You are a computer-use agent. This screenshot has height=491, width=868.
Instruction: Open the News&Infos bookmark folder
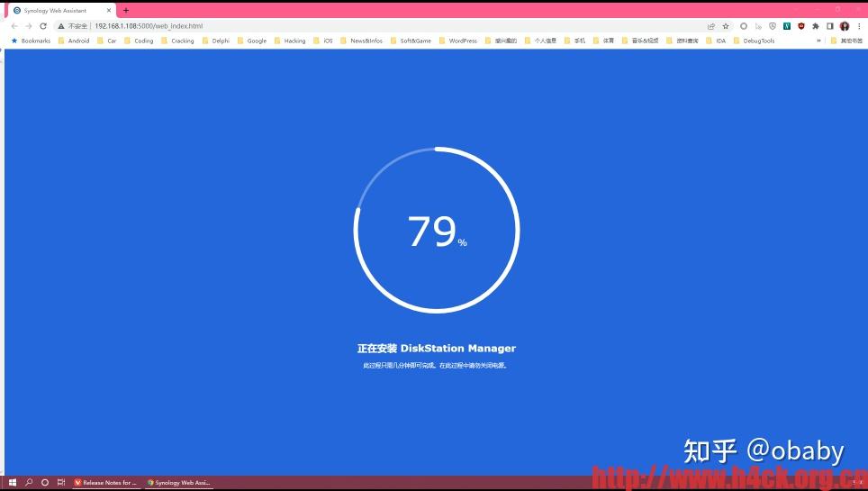coord(361,41)
